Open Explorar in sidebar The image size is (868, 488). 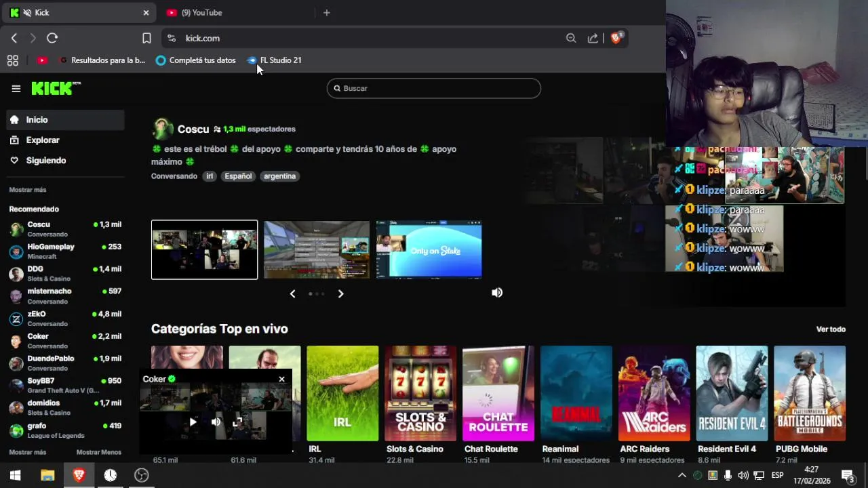click(65, 140)
